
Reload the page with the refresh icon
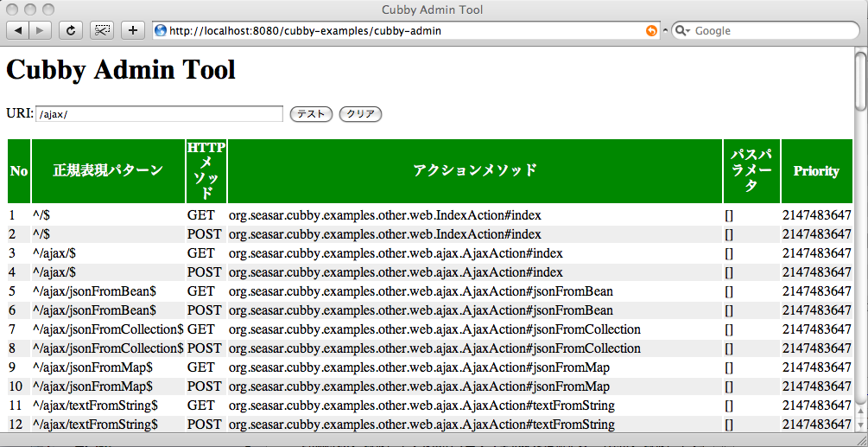(71, 30)
